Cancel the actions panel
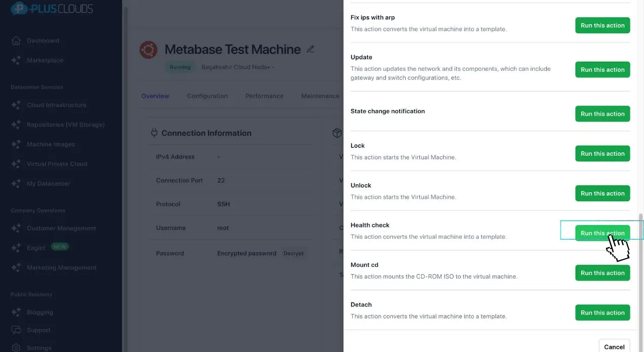Viewport: 644px width, 352px height. [614, 346]
